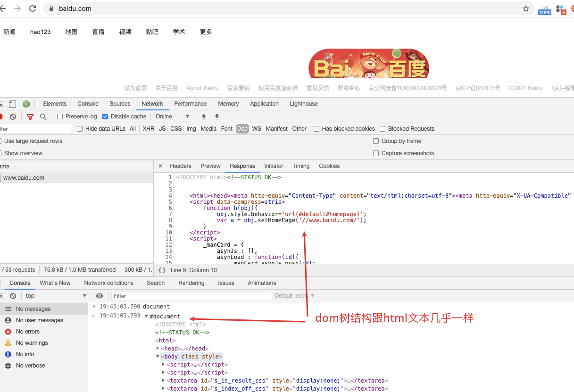Filter requests by JS type
Screen dimensions: 574x392
[162, 129]
